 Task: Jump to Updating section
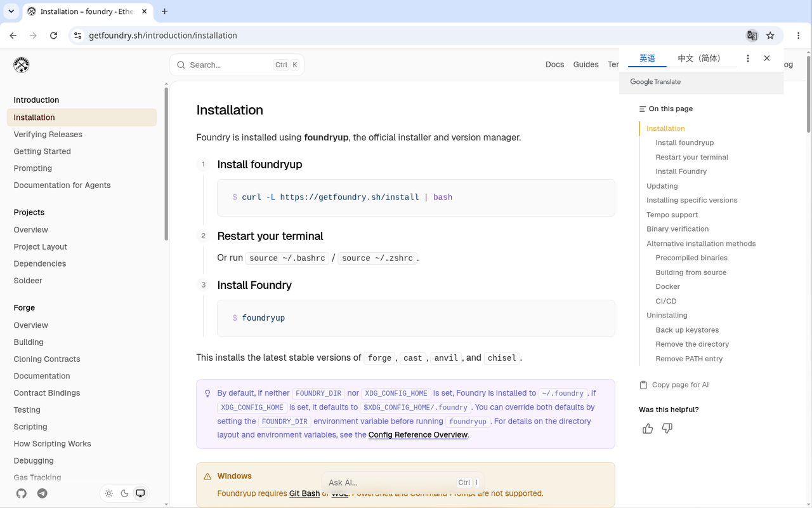(662, 186)
